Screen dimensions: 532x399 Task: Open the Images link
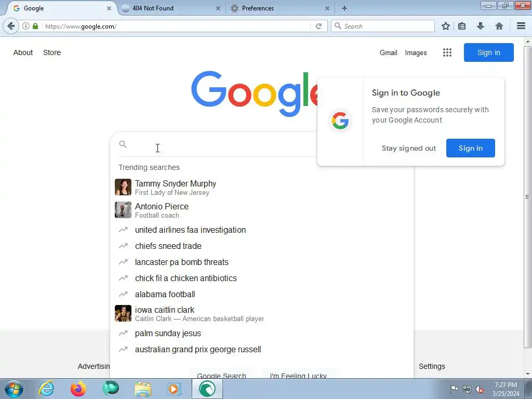click(x=416, y=52)
